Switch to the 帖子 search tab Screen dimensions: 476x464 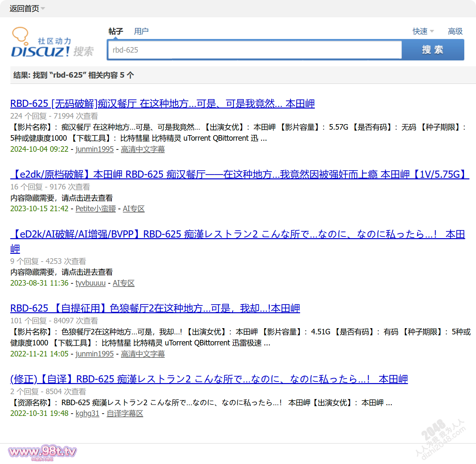point(116,31)
